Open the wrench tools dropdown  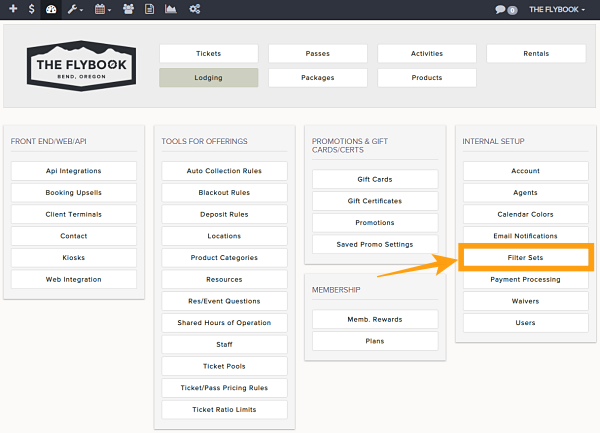(75, 9)
